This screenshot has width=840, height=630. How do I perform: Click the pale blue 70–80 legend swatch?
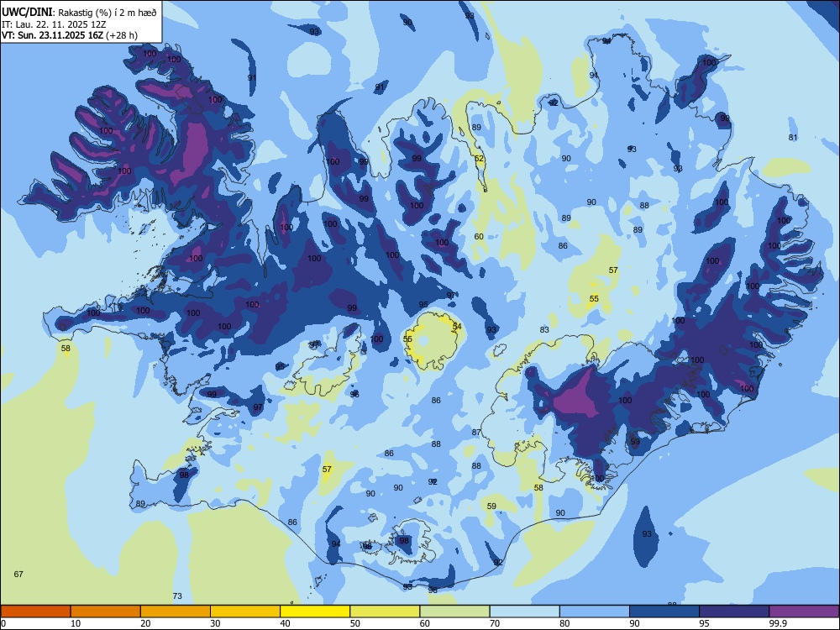[524, 612]
